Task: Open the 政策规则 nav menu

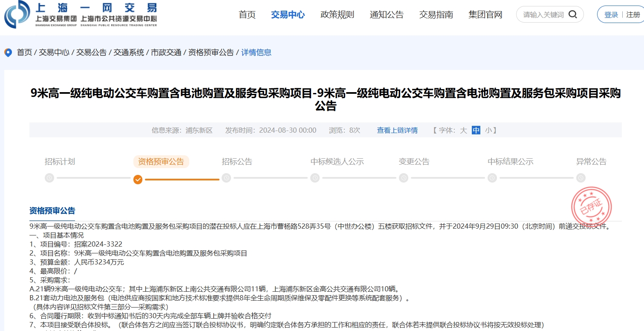Action: (337, 15)
